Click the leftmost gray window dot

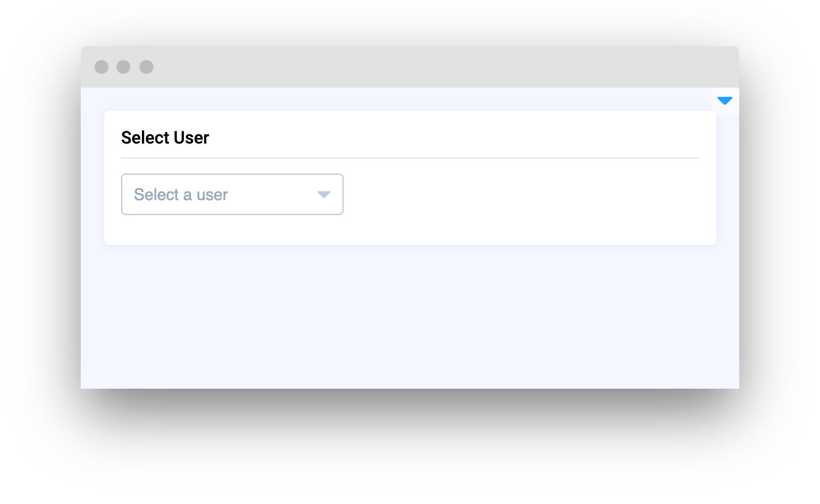point(101,67)
